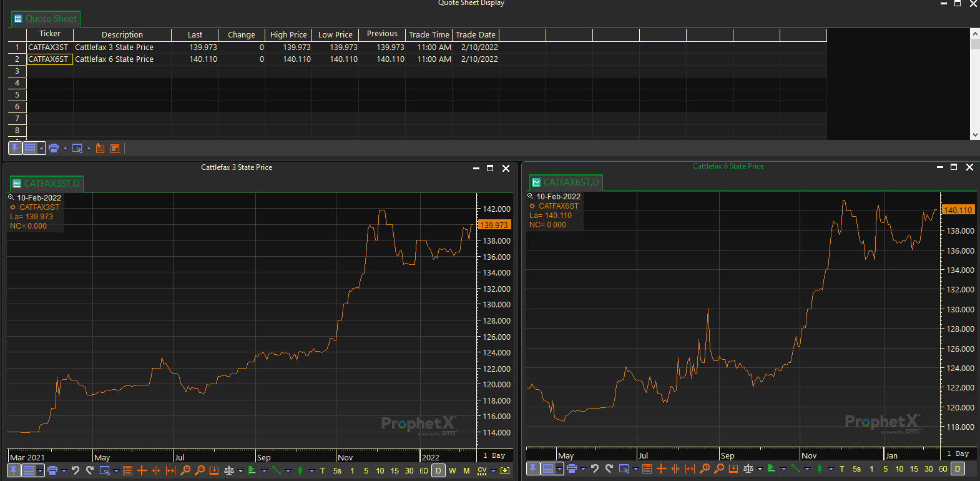The image size is (980, 481).
Task: Enable the crosshair cursor in the CATFAX3ST chart
Action: pyautogui.click(x=142, y=470)
